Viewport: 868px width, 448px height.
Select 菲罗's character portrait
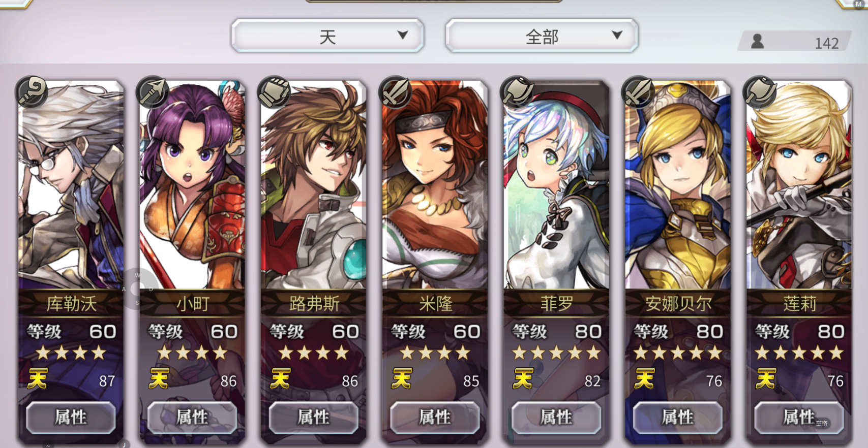(556, 185)
